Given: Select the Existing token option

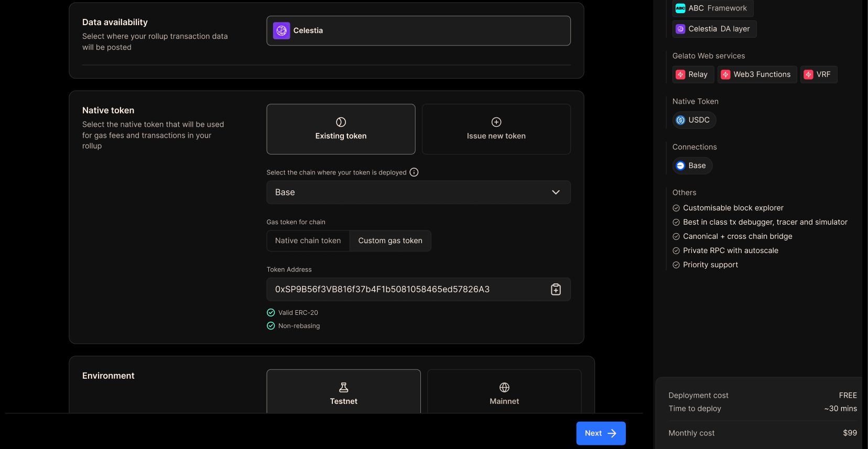Looking at the screenshot, I should [x=341, y=129].
